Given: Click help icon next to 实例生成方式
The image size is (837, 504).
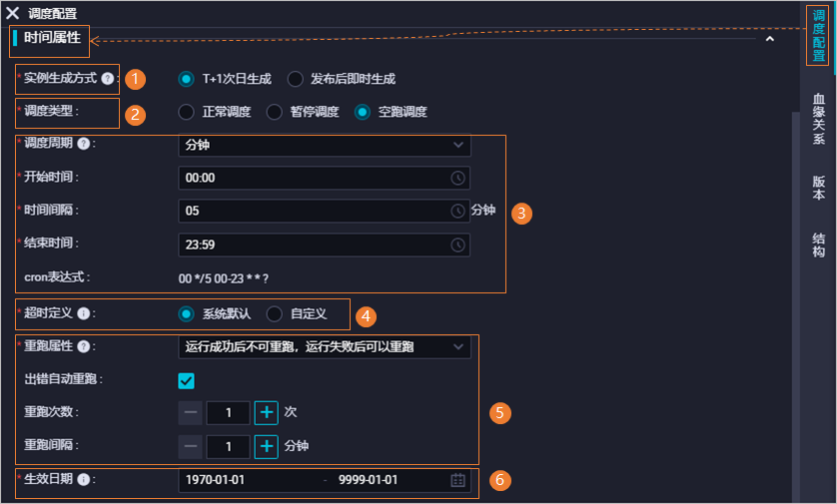Looking at the screenshot, I should [x=108, y=79].
